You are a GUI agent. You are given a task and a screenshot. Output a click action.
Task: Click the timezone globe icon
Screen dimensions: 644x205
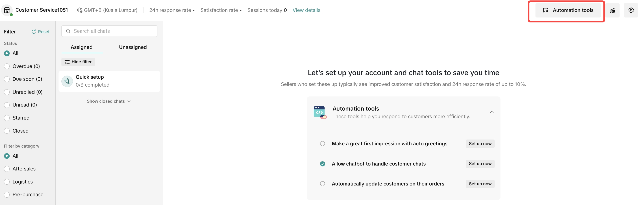pyautogui.click(x=80, y=10)
